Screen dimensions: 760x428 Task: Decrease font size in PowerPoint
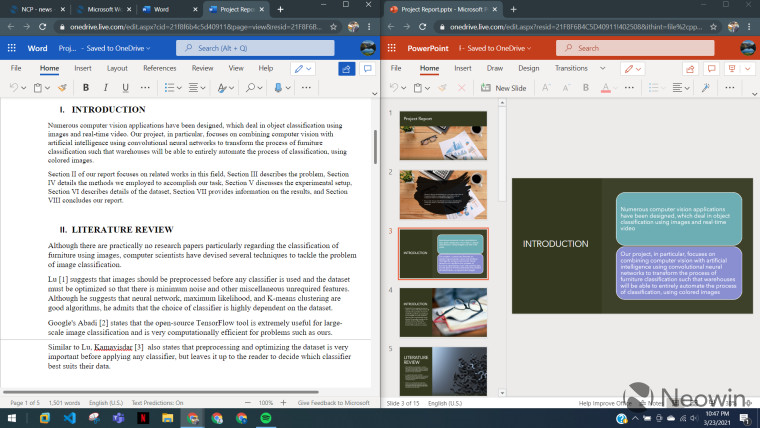(x=566, y=88)
